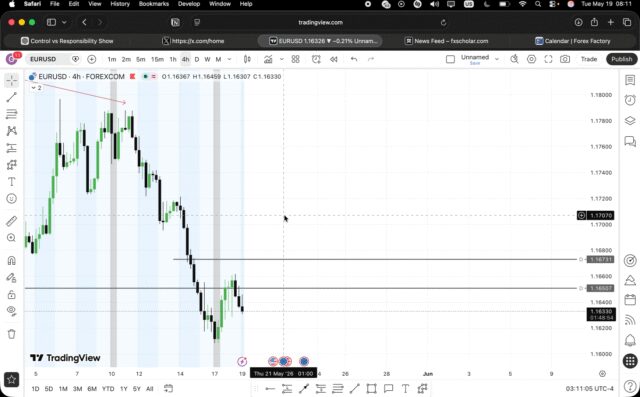
Task: Open the economic calendar side panel
Action: [x=630, y=300]
